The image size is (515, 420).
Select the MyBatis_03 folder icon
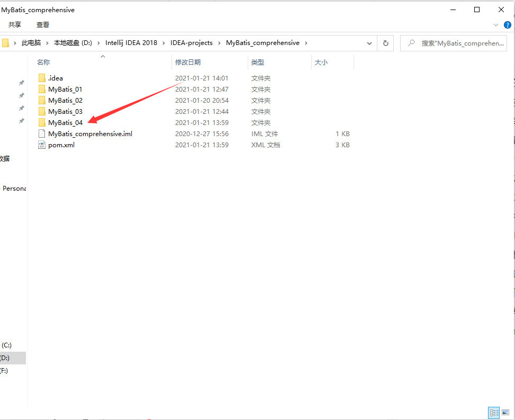click(42, 112)
